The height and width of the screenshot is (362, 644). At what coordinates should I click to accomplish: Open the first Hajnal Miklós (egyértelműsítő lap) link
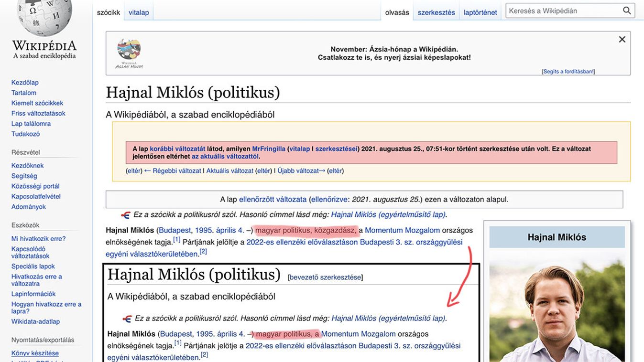coord(388,215)
